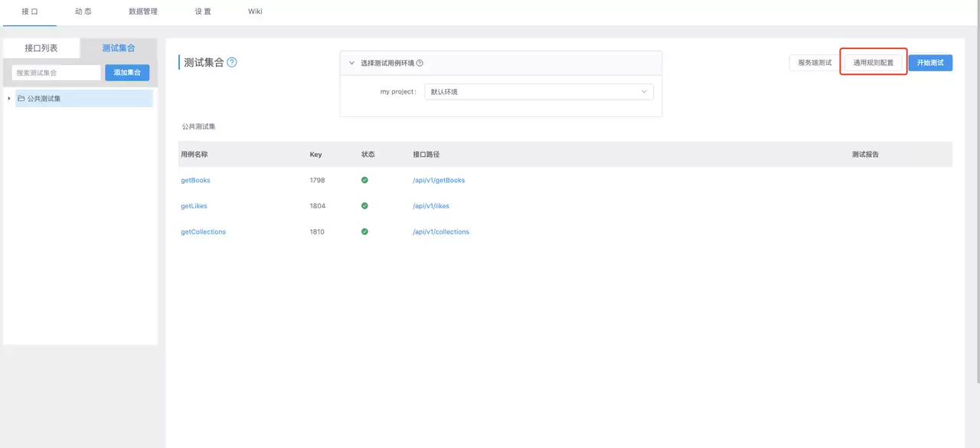
Task: Click the green status icon for getLikes
Action: [x=364, y=206]
